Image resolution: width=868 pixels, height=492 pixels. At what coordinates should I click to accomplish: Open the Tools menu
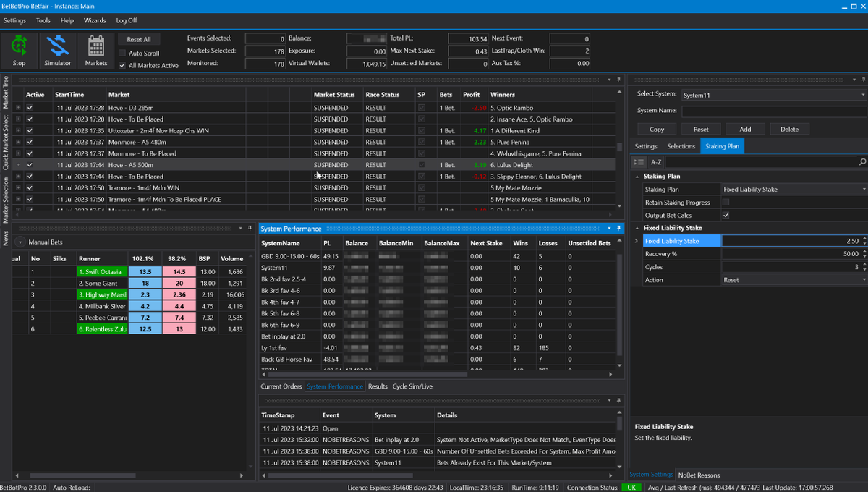tap(43, 20)
